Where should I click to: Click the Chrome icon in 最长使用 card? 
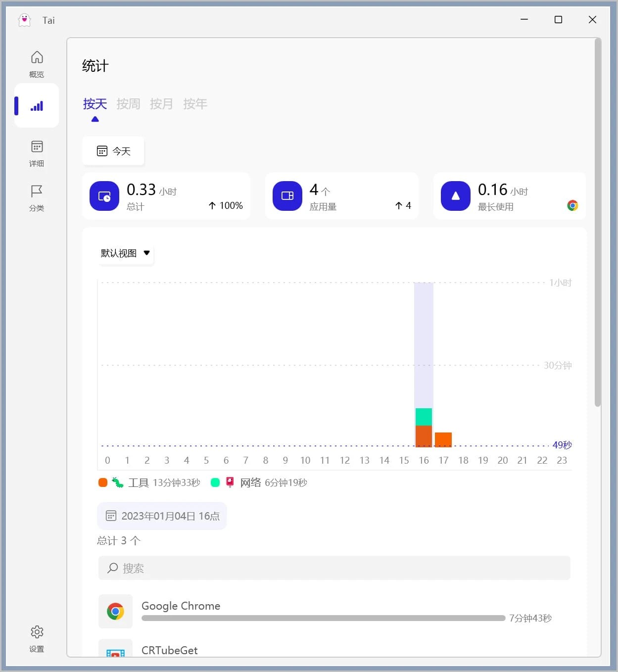pos(572,205)
